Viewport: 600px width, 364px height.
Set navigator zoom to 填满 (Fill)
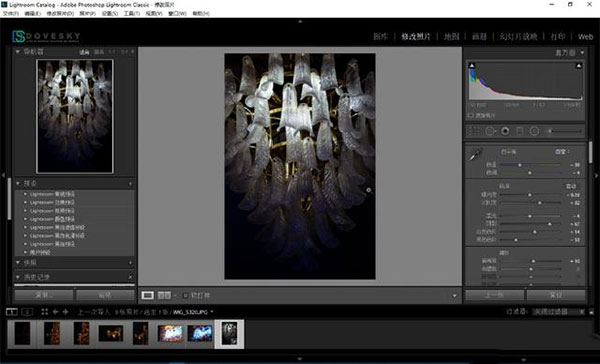pyautogui.click(x=99, y=52)
